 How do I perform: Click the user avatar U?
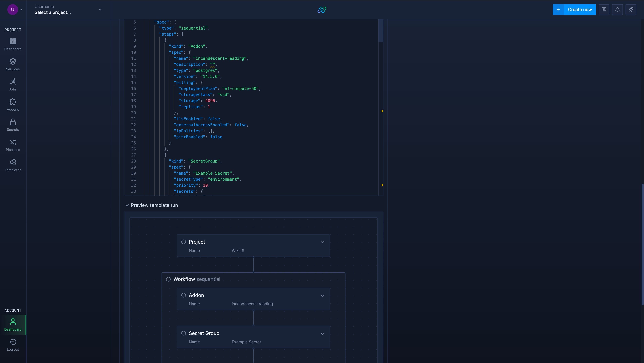coord(12,10)
